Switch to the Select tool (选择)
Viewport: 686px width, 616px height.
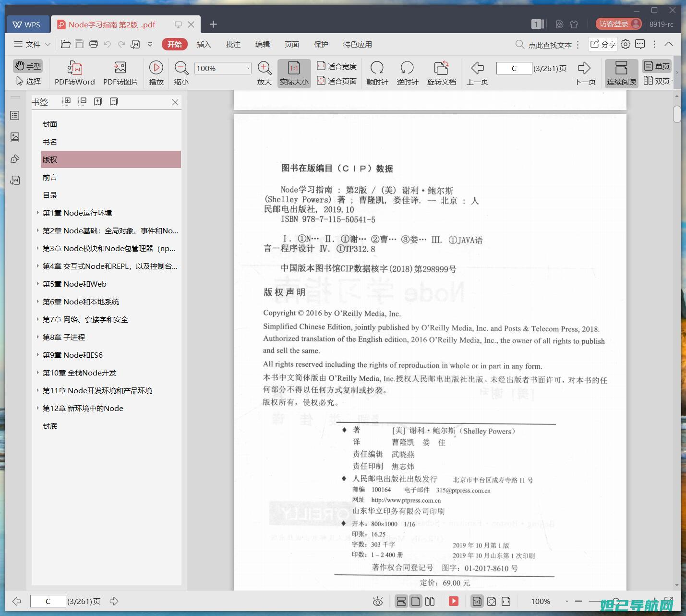(28, 81)
